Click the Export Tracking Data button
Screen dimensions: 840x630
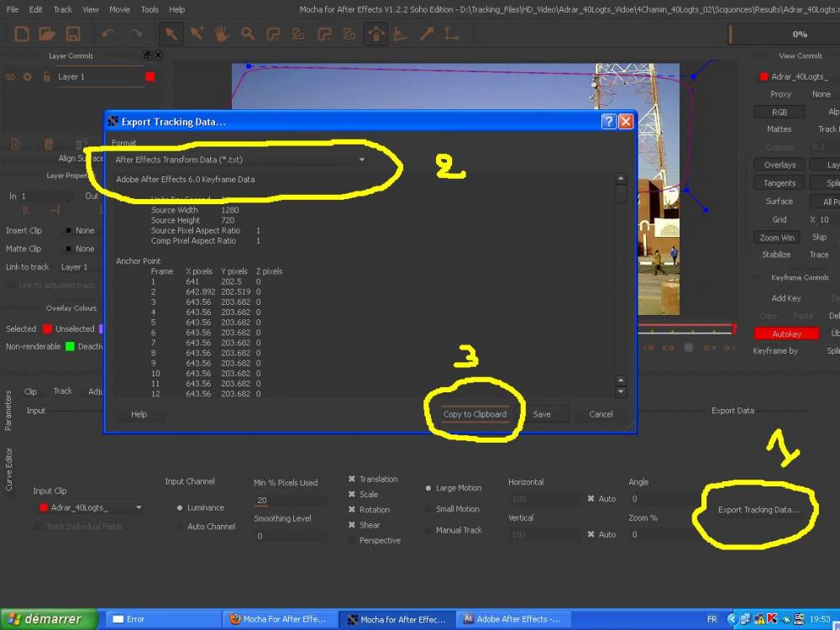point(759,510)
